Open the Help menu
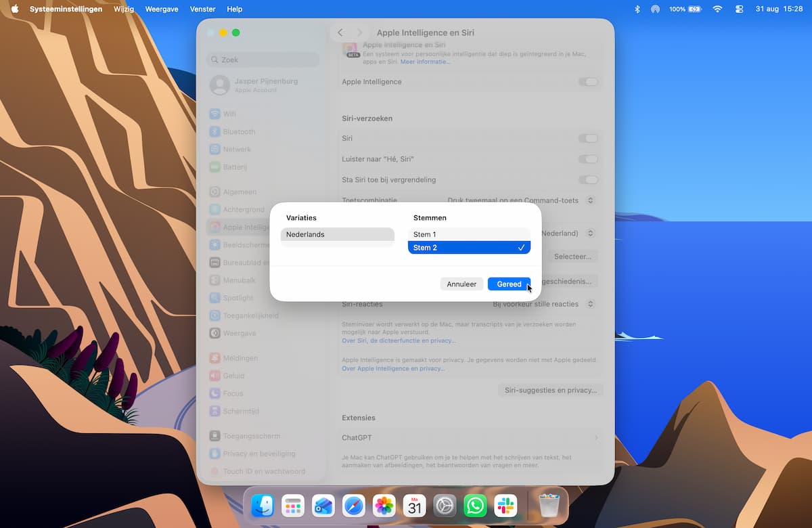Image resolution: width=812 pixels, height=528 pixels. pos(235,9)
